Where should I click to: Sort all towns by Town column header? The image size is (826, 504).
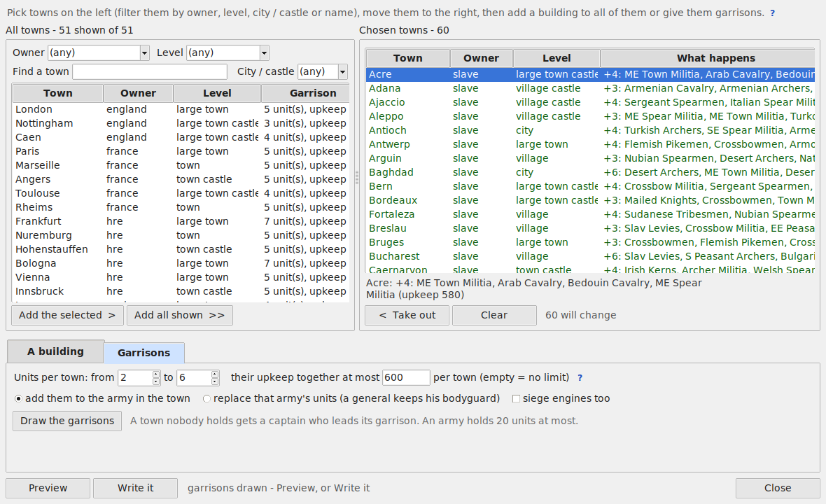click(x=58, y=93)
